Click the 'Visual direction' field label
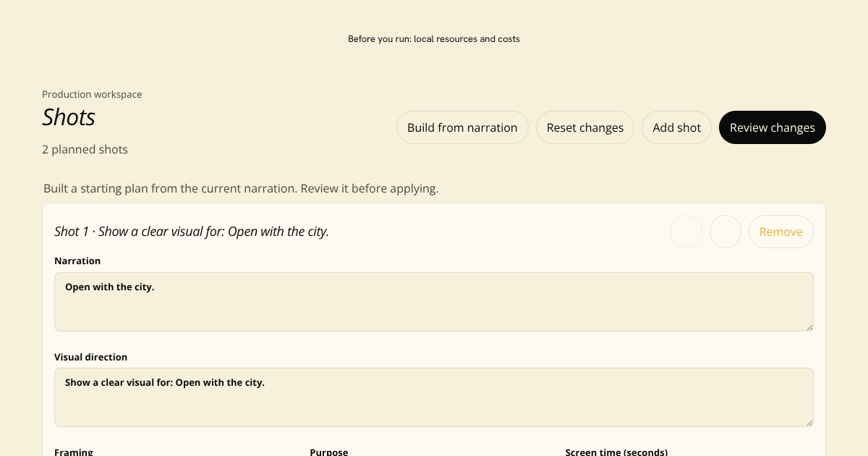Screen dimensions: 868x456 pos(90,357)
